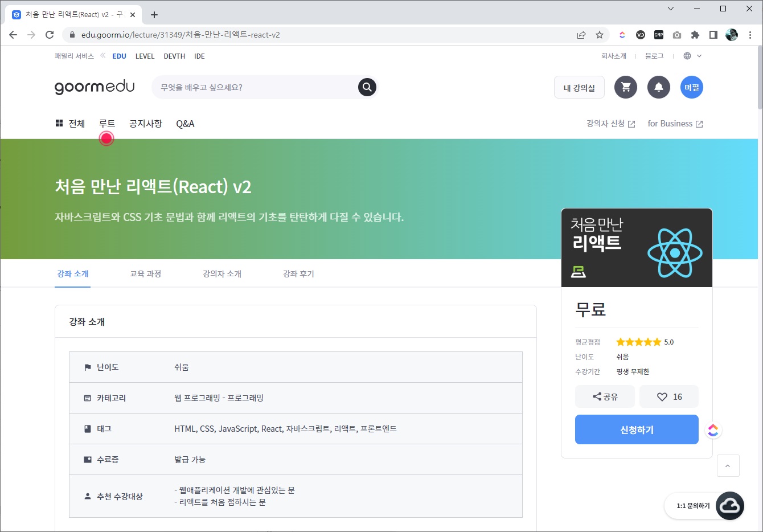Click 웹 프로그래밍 - 프로그래밍 category text

[219, 398]
